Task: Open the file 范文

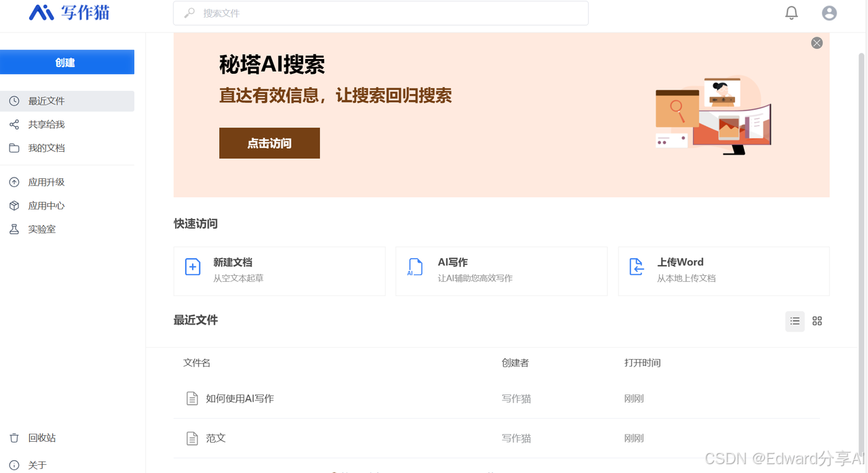Action: [216, 438]
